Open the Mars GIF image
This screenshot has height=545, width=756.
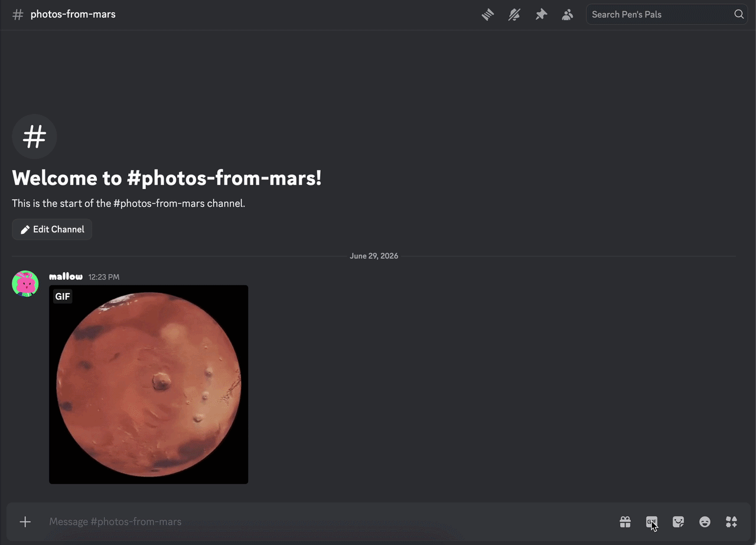click(148, 384)
